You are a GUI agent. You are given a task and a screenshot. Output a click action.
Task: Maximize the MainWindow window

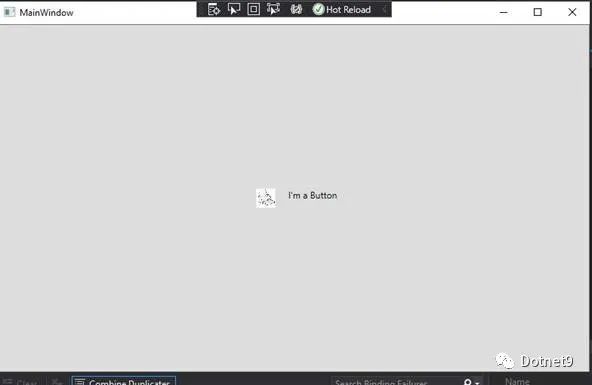point(538,12)
